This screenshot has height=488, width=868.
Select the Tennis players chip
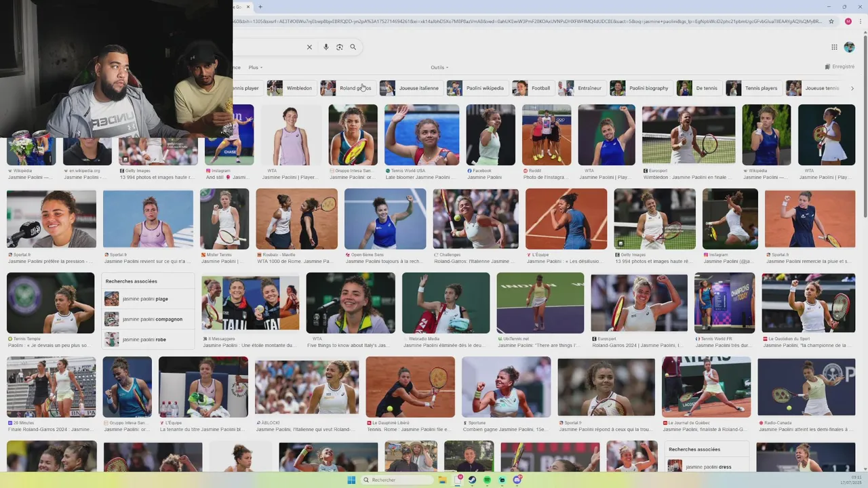[x=753, y=88]
